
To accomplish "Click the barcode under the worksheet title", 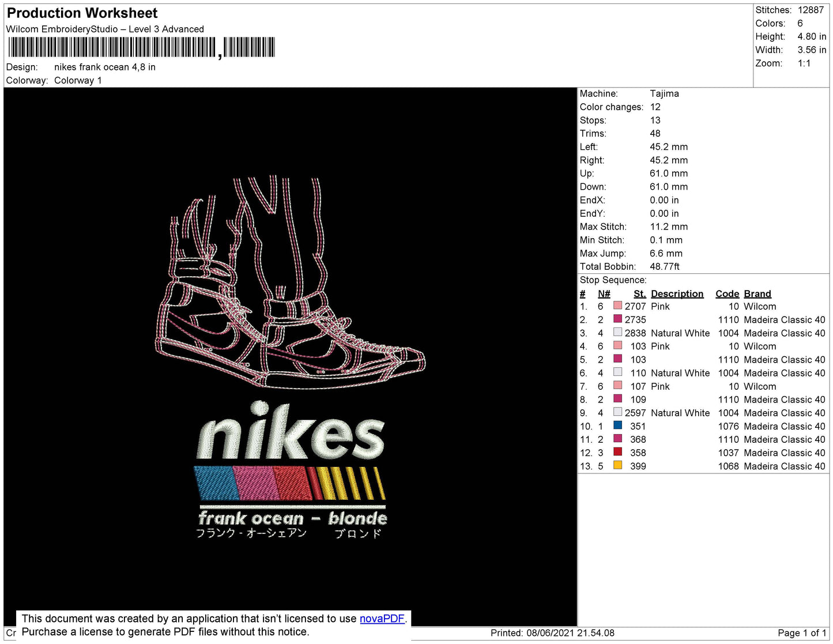I will pyautogui.click(x=141, y=47).
